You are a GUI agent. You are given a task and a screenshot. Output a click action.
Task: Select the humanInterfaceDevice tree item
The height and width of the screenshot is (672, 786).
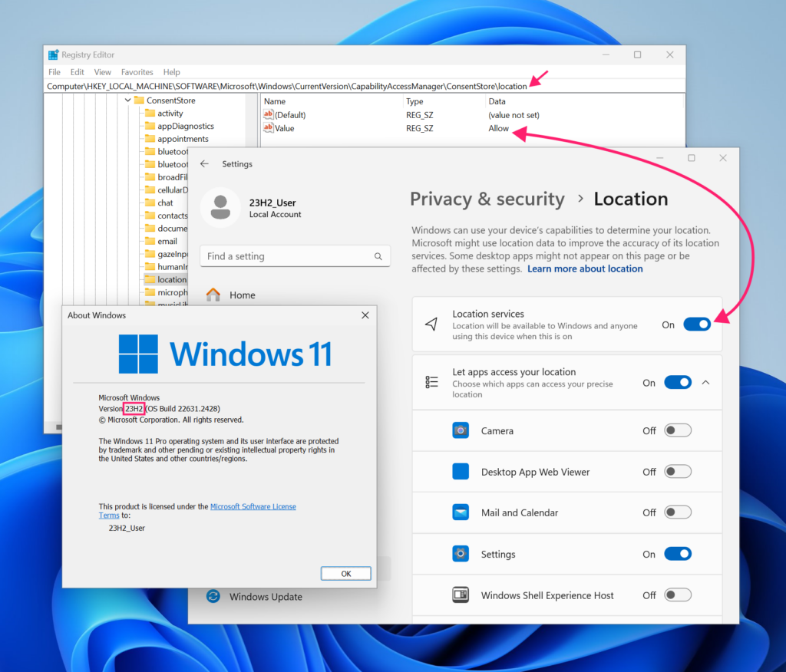point(173,267)
